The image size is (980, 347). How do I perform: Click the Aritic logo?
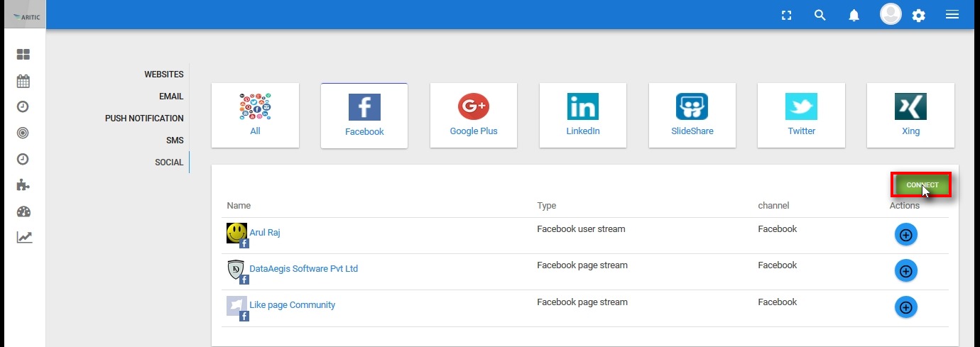click(26, 16)
